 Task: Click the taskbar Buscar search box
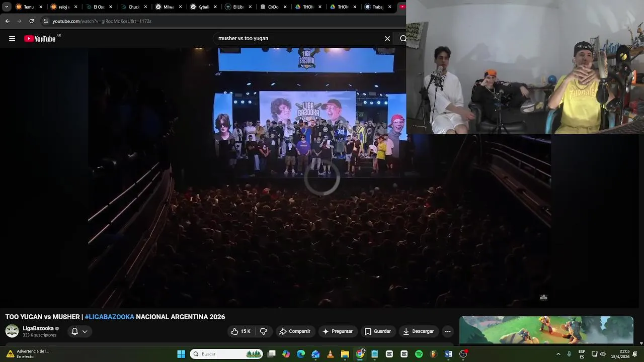(x=226, y=354)
